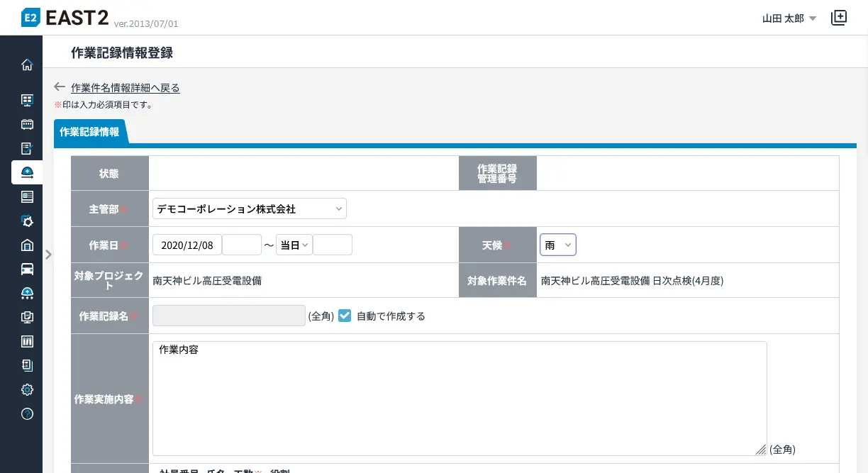Open the 当日 end-day dropdown
This screenshot has height=473, width=868.
click(294, 245)
